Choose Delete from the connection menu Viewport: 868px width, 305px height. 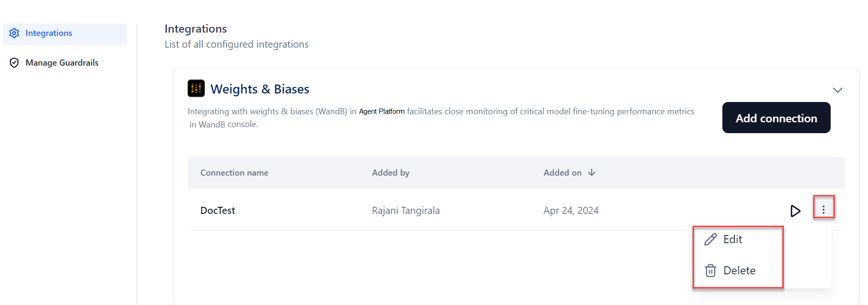739,271
